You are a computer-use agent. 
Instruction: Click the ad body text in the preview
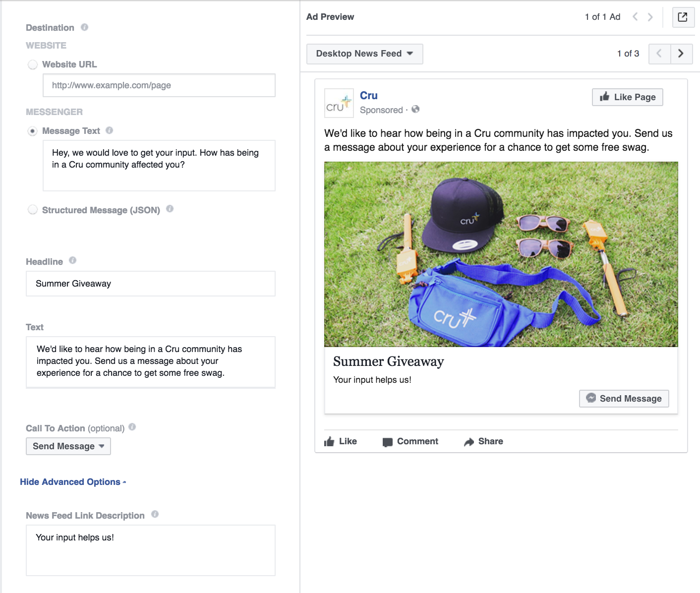pyautogui.click(x=498, y=140)
